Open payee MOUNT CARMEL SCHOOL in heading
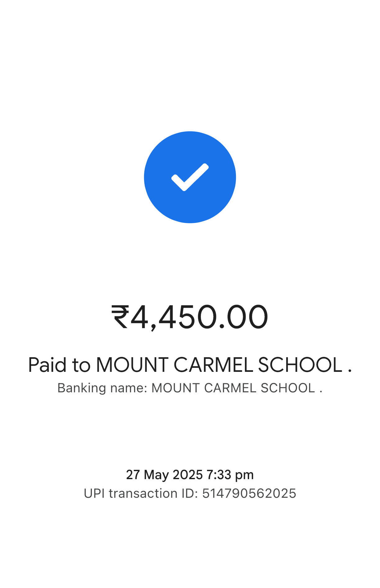Viewport: 380px width, 588px height. (219, 365)
